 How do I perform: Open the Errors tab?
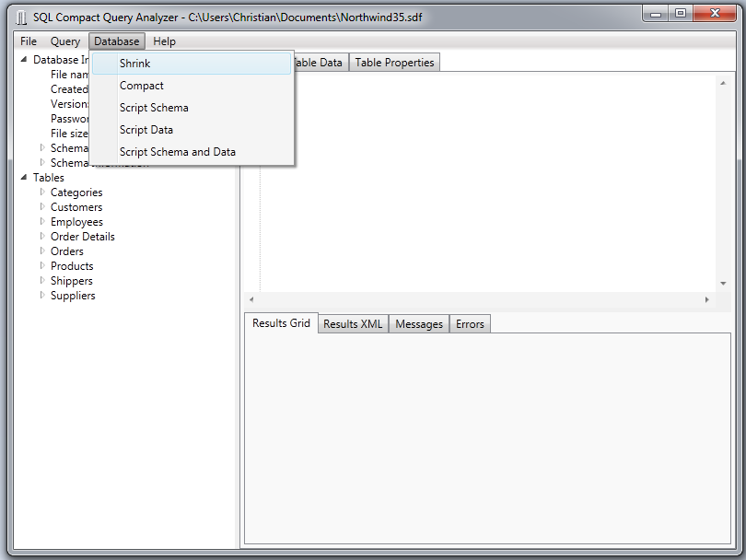coord(470,324)
